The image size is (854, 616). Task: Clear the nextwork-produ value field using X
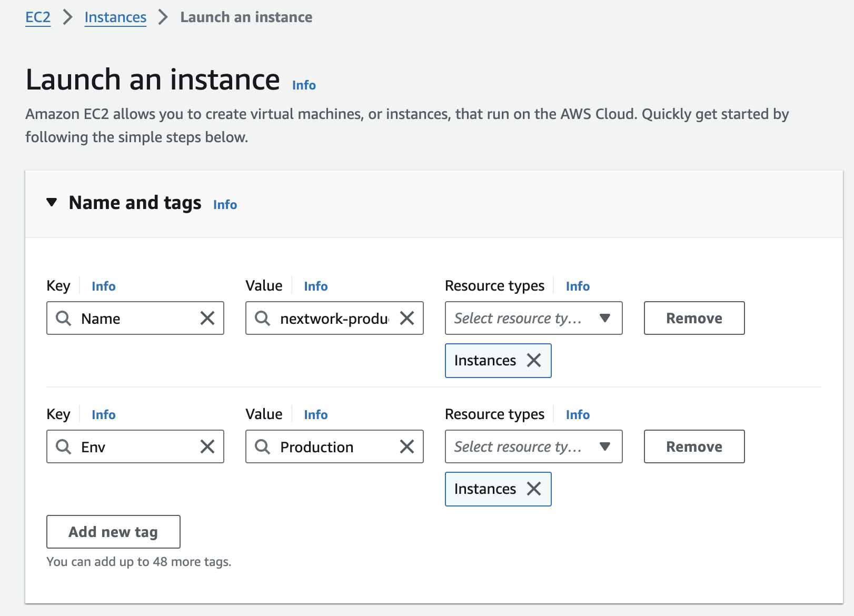pyautogui.click(x=406, y=318)
